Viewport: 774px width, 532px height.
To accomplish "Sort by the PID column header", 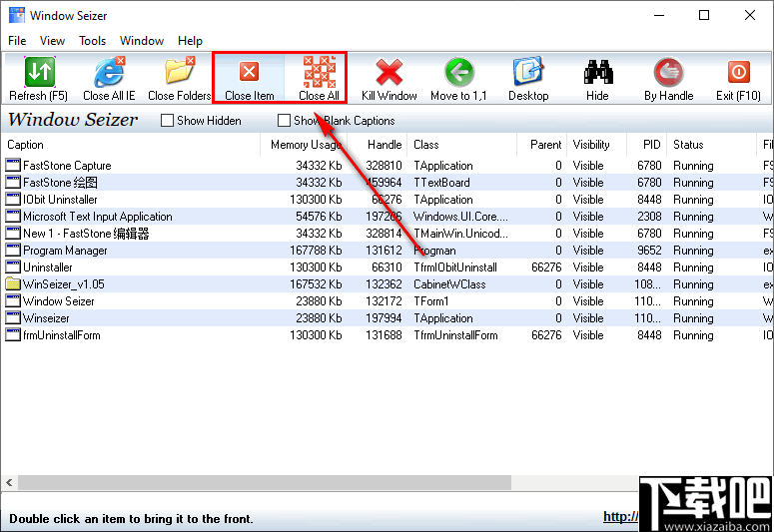I will 647,145.
